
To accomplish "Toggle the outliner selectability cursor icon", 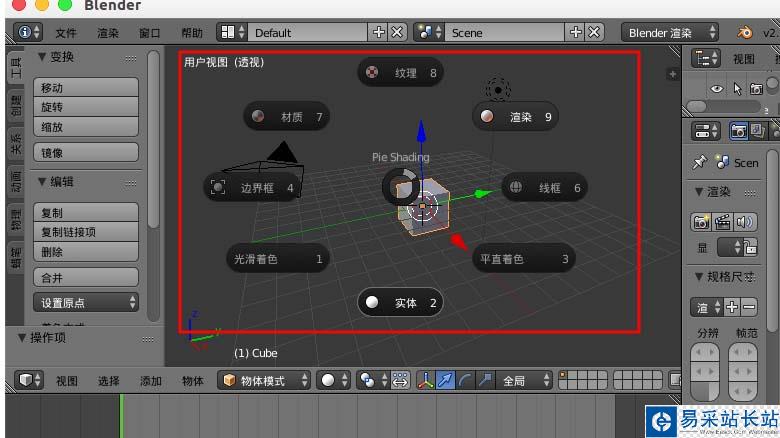I will click(737, 89).
